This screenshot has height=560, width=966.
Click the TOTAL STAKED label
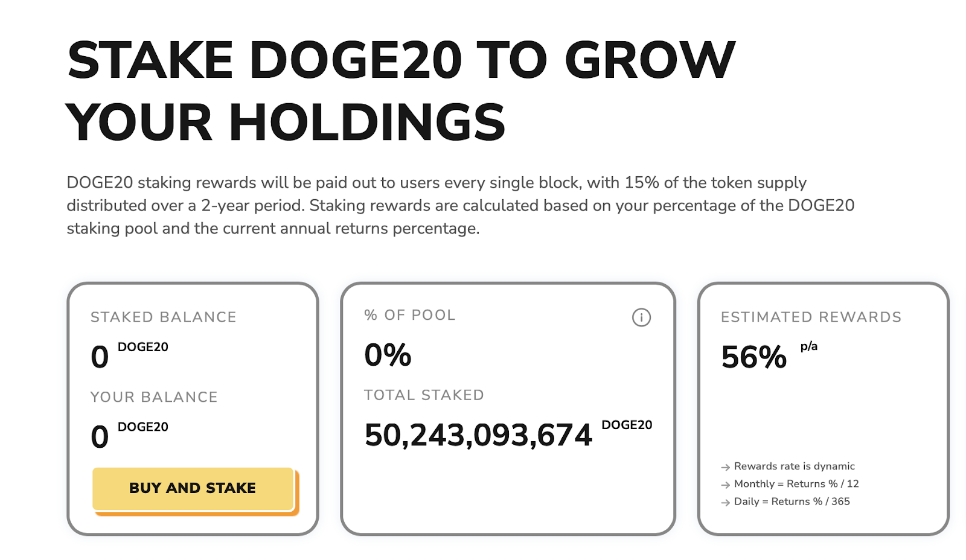(424, 395)
